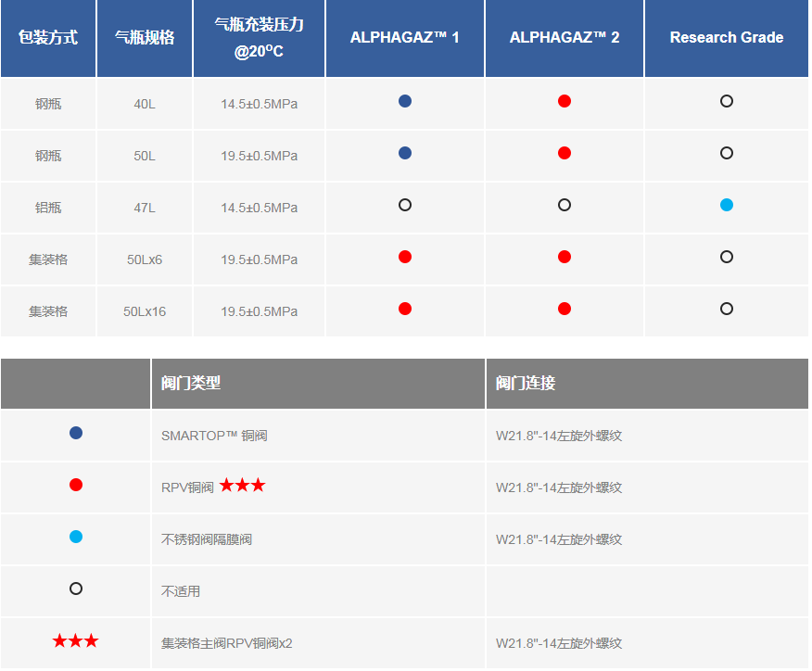
Task: Pick the hollow circle for 50L under Research Grade
Action: coord(727,153)
